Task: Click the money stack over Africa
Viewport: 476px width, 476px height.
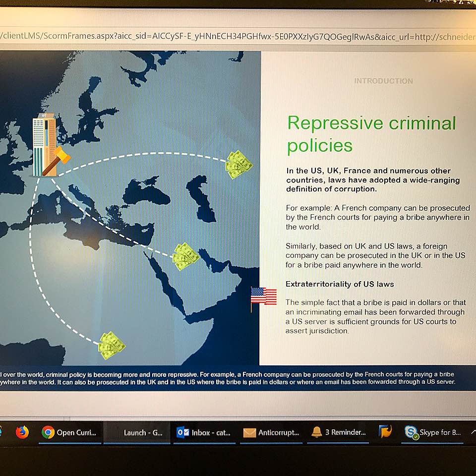Action: point(112,346)
